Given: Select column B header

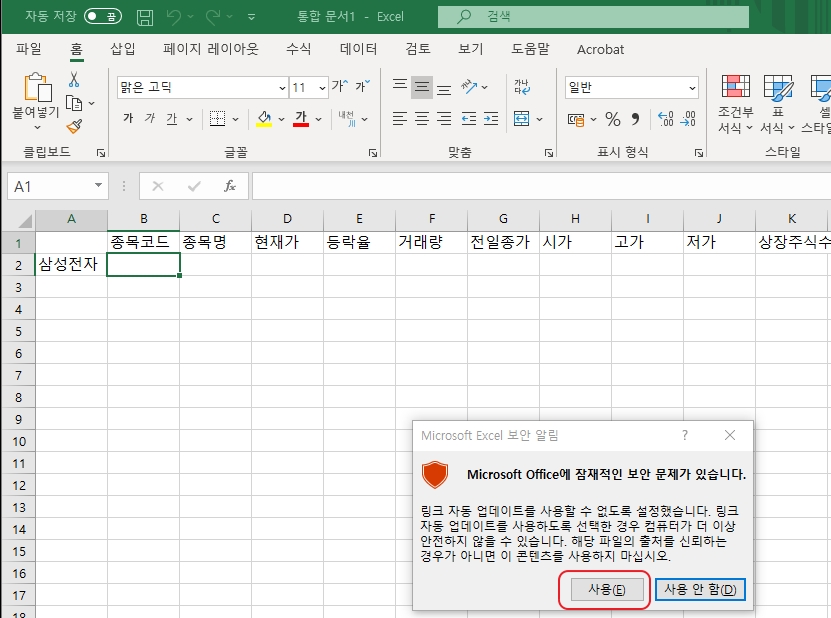Looking at the screenshot, I should click(144, 219).
